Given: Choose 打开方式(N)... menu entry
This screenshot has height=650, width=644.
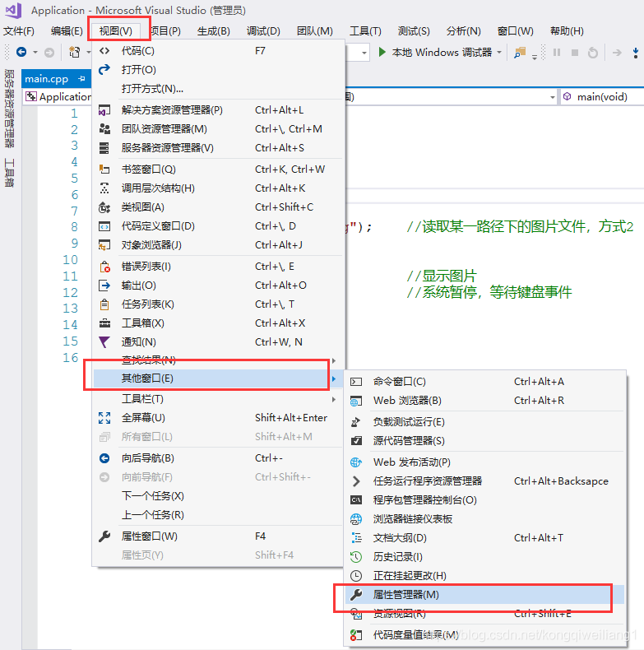Looking at the screenshot, I should point(219,89).
